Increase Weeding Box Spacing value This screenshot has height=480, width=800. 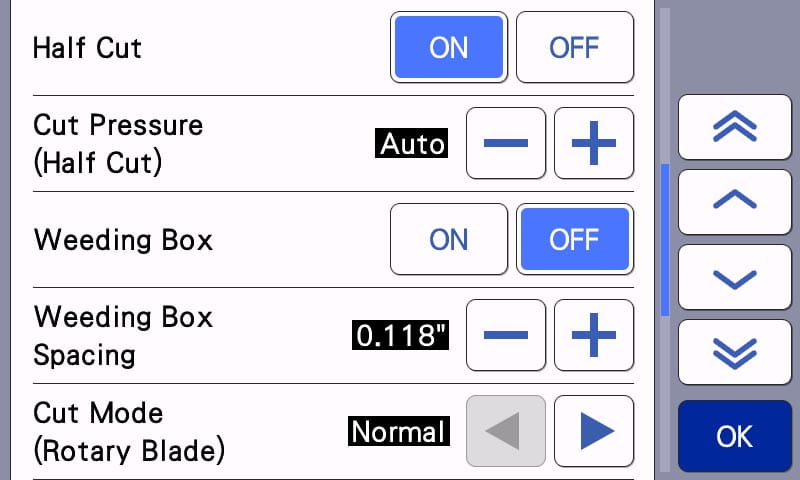click(594, 335)
